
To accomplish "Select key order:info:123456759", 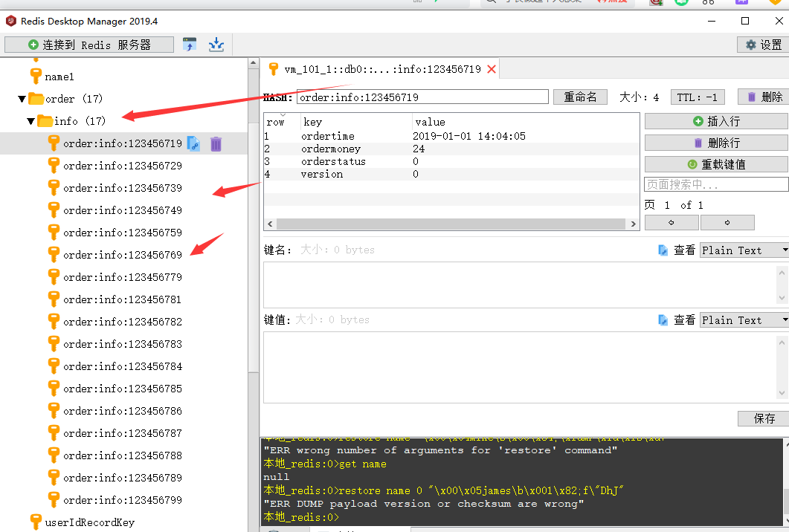I will pos(122,233).
